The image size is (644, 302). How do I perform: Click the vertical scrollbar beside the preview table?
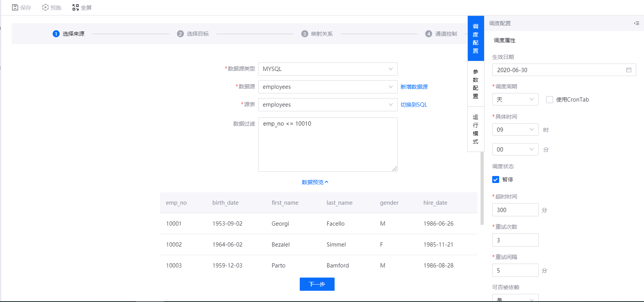point(482,188)
